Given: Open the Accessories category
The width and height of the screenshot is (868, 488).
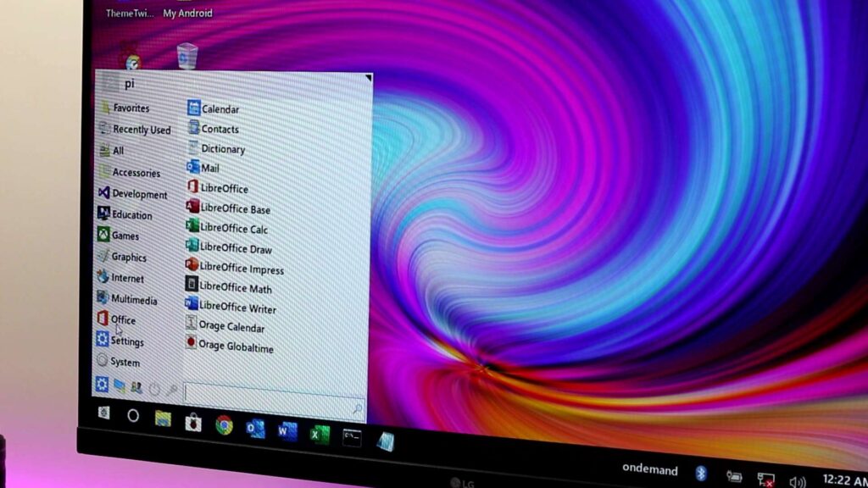Looking at the screenshot, I should (x=130, y=173).
